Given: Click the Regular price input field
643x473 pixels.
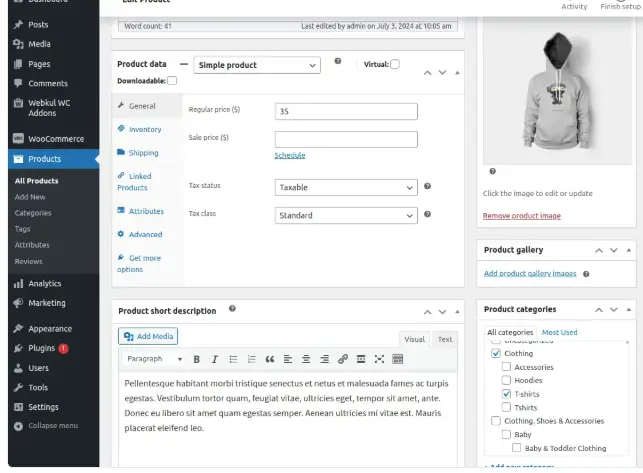Looking at the screenshot, I should click(x=346, y=111).
